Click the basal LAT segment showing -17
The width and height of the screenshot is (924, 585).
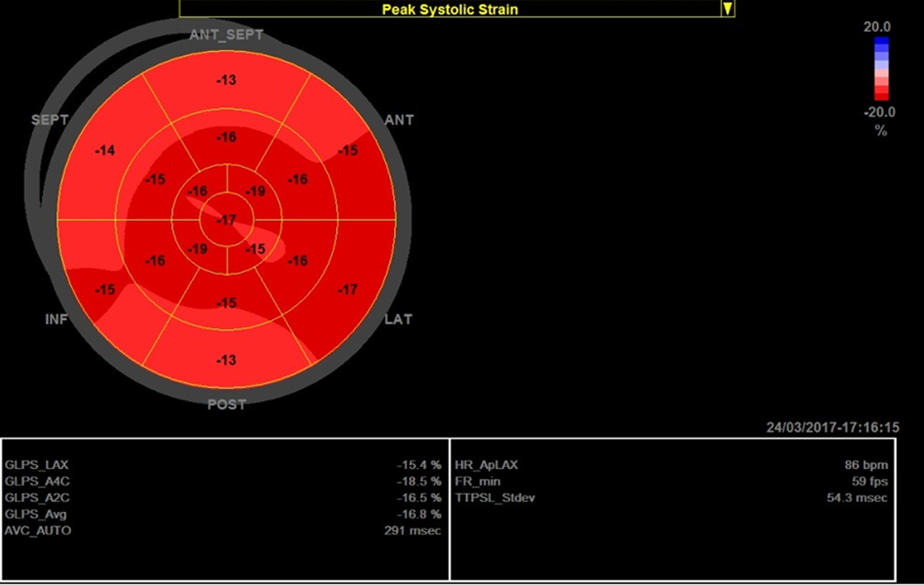pyautogui.click(x=348, y=290)
